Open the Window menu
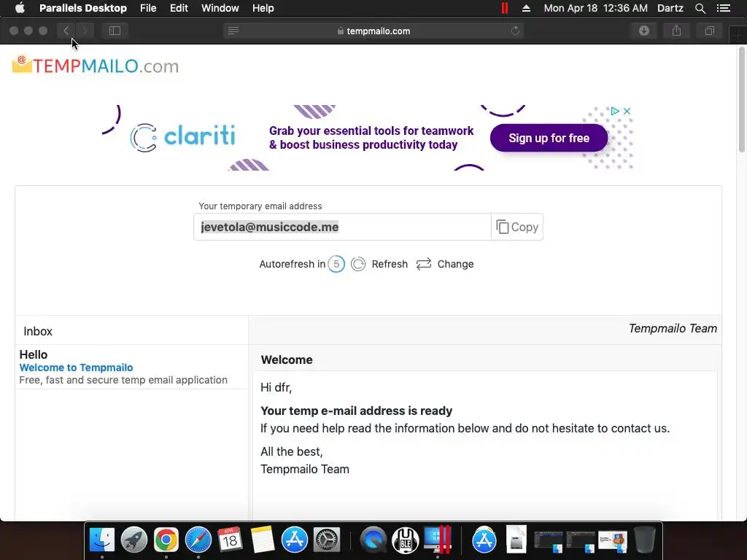 (220, 8)
